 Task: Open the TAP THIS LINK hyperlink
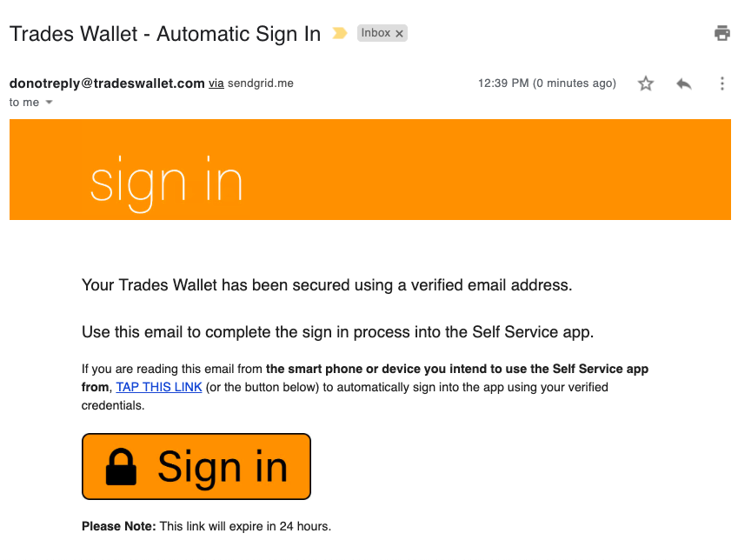pyautogui.click(x=159, y=387)
